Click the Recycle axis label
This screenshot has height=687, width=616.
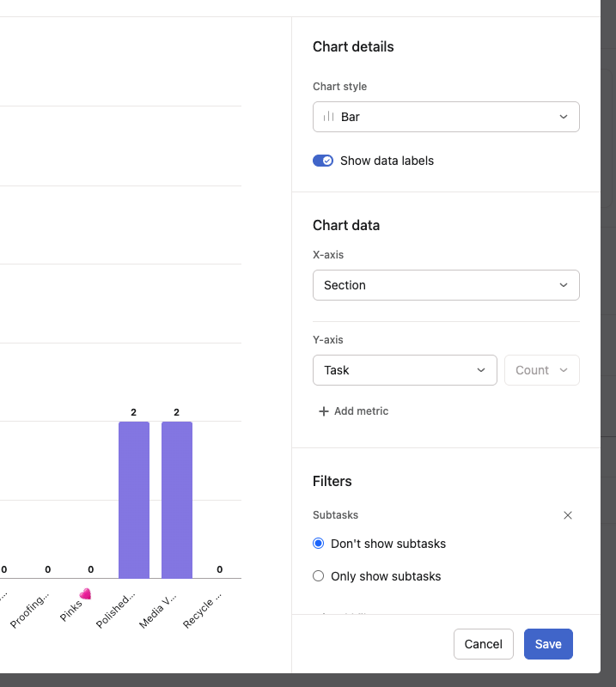tap(203, 608)
